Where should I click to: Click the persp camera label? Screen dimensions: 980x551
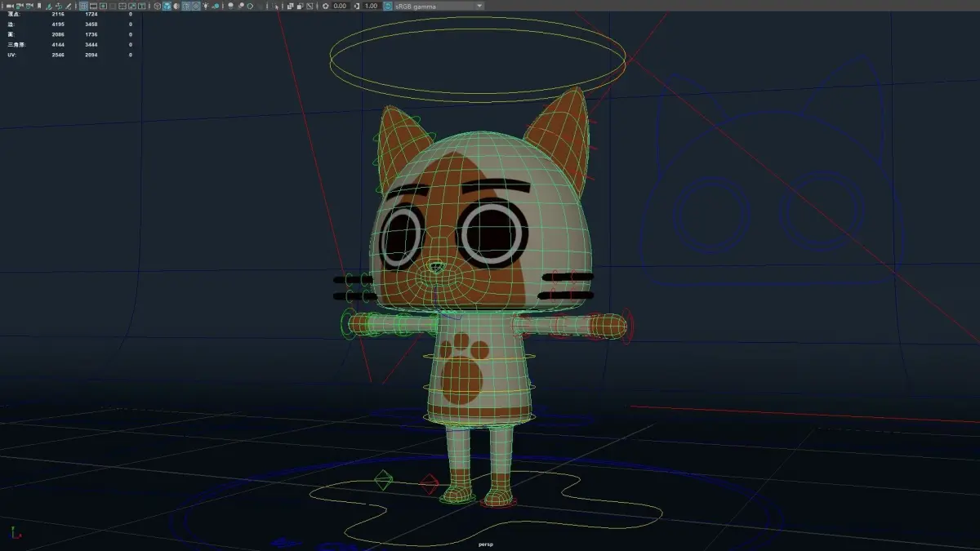click(x=488, y=544)
